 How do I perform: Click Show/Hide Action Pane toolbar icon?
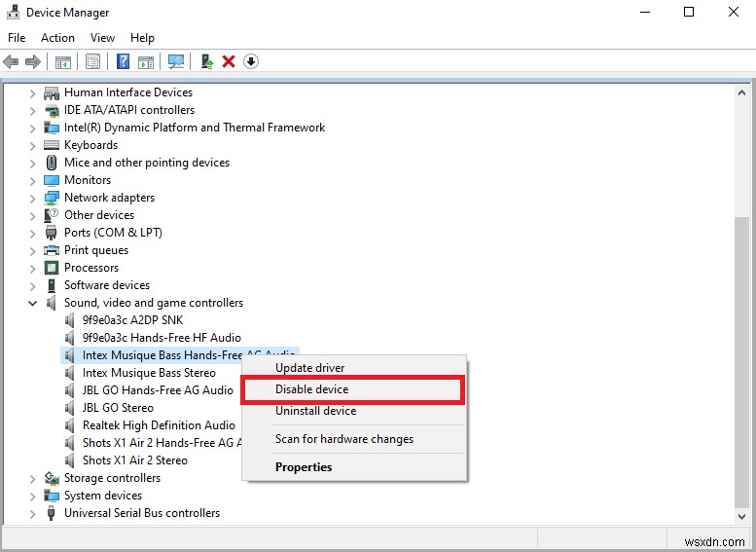coord(146,61)
